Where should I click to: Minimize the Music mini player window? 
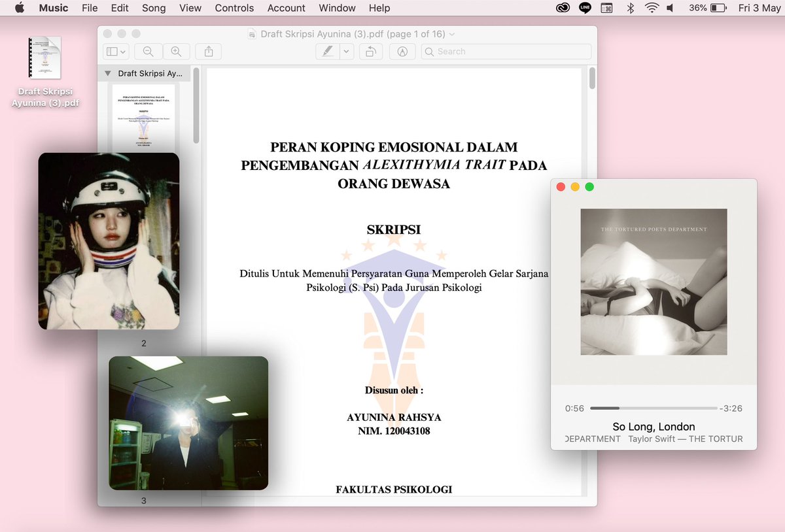575,187
